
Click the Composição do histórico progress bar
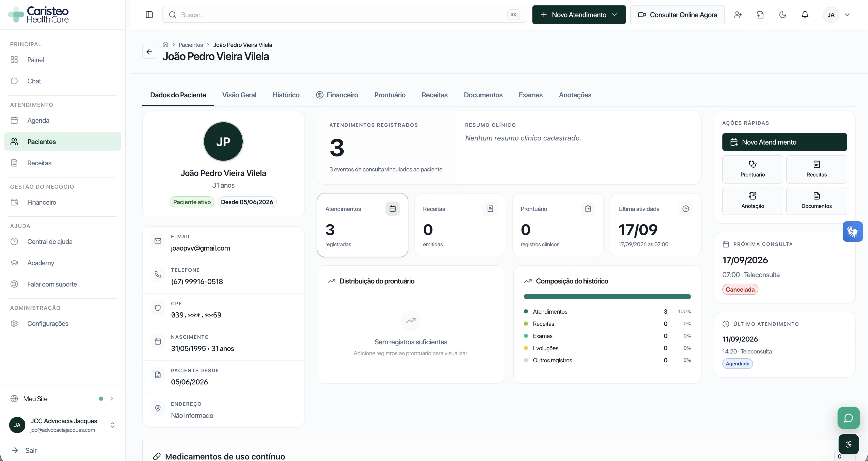click(607, 297)
